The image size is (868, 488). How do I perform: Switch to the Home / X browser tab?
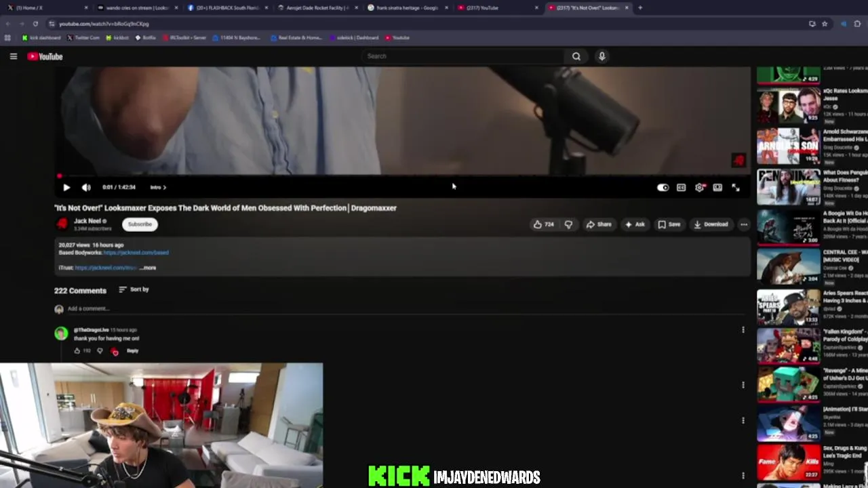pyautogui.click(x=46, y=7)
